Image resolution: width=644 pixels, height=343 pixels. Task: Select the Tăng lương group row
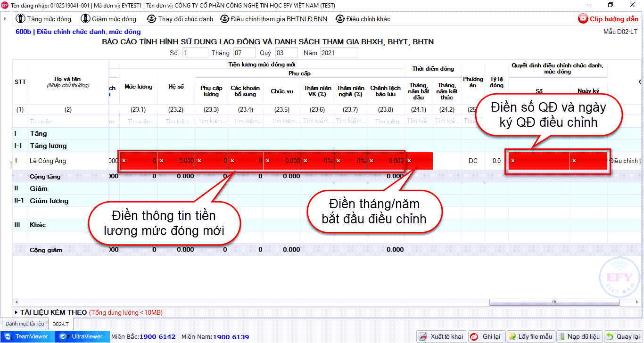click(327, 146)
